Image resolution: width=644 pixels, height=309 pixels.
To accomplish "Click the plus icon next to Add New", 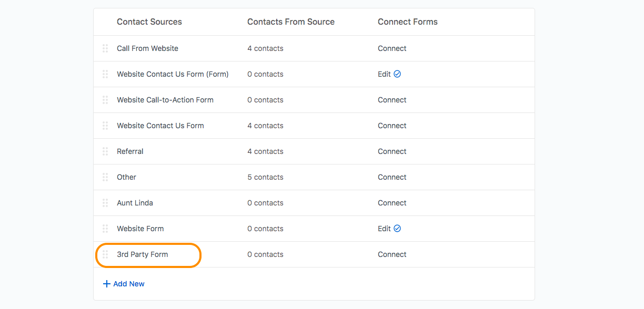I will coord(107,284).
